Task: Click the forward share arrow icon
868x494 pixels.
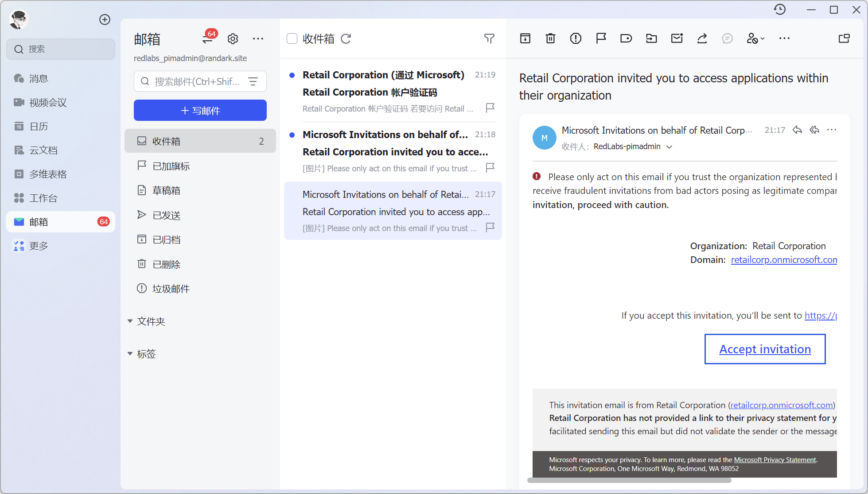Action: pos(702,39)
